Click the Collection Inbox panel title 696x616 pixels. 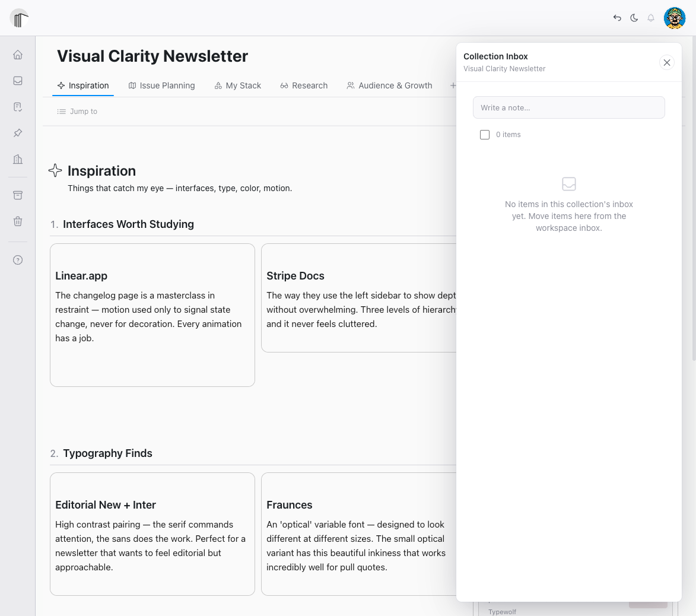pyautogui.click(x=495, y=56)
